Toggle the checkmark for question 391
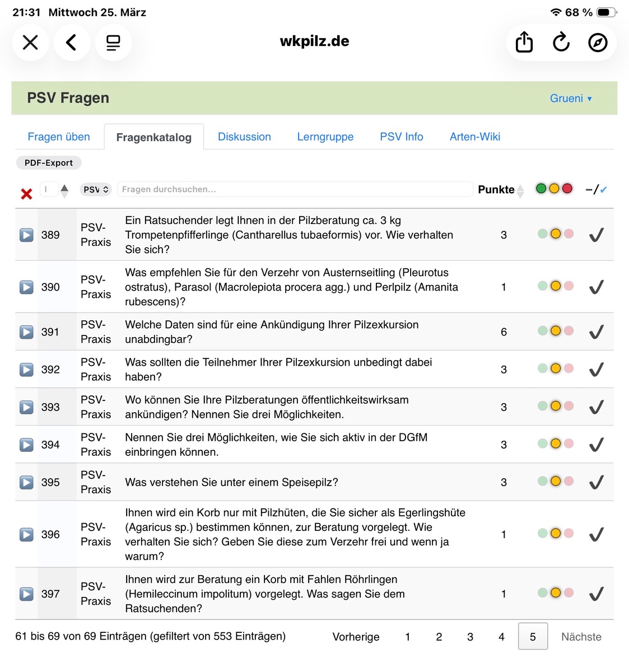629x672 pixels. pyautogui.click(x=596, y=332)
